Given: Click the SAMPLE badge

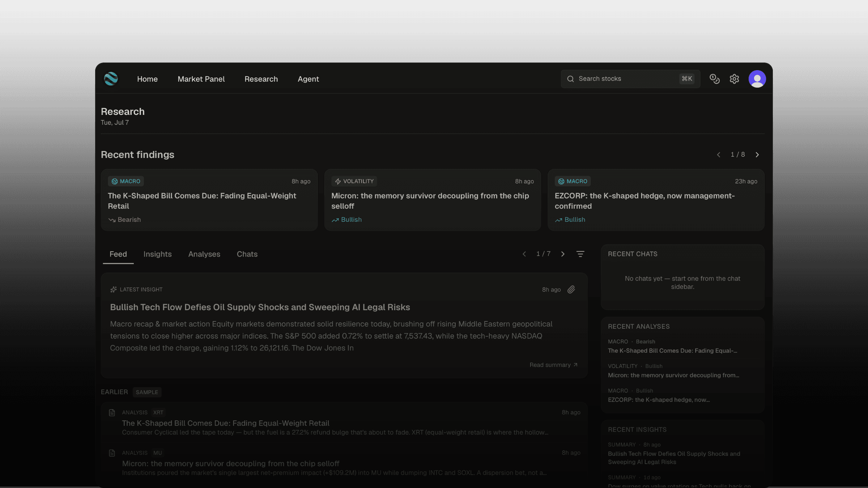Looking at the screenshot, I should tap(147, 392).
